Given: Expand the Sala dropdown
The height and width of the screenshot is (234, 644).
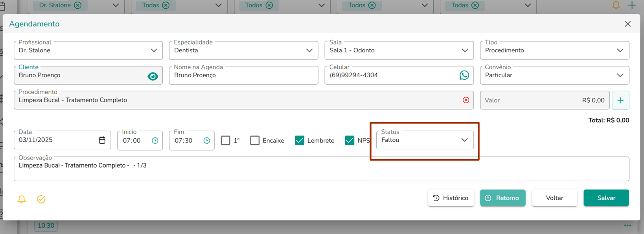Looking at the screenshot, I should pos(399,50).
